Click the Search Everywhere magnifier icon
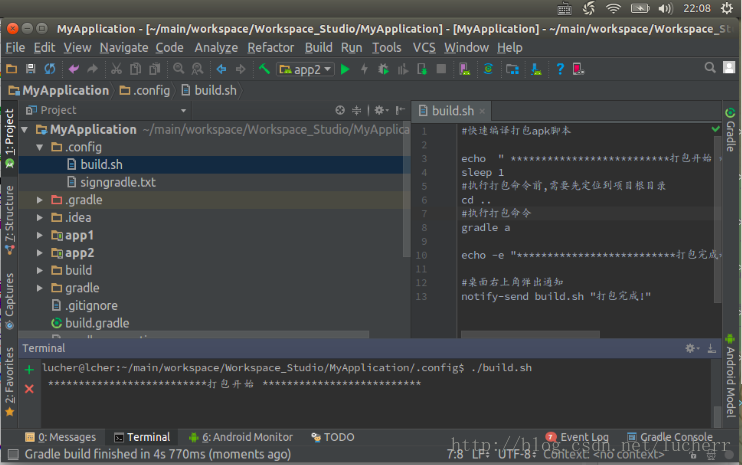Viewport: 742px width, 465px height. pos(710,68)
